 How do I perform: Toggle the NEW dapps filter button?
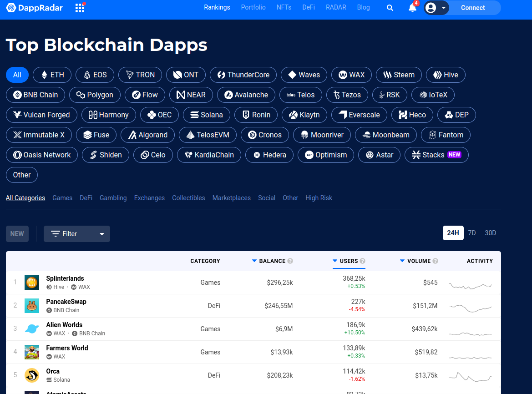click(x=17, y=234)
